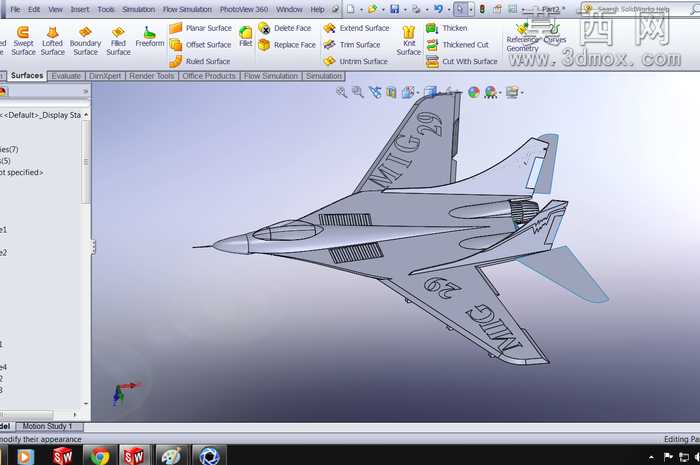This screenshot has width=700, height=465.
Task: Click the Undo icon in top toolbar
Action: 438,9
